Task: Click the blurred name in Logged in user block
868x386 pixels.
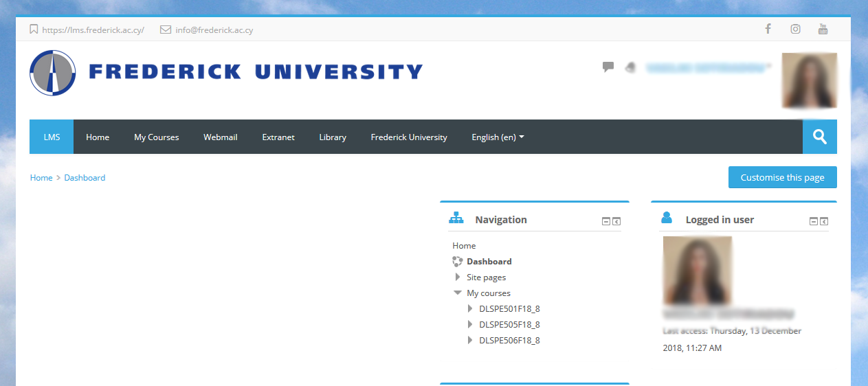Action: click(x=728, y=314)
